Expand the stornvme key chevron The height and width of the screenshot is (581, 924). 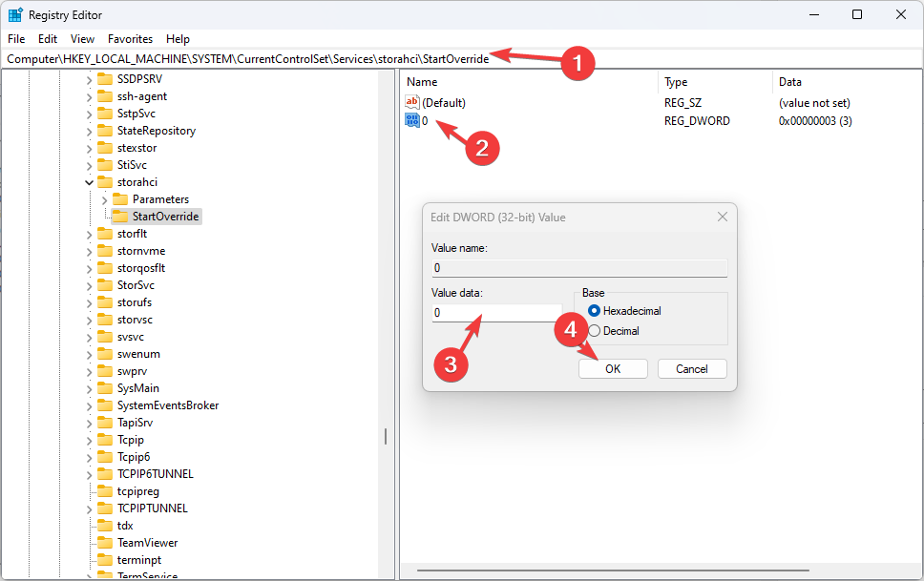point(89,251)
